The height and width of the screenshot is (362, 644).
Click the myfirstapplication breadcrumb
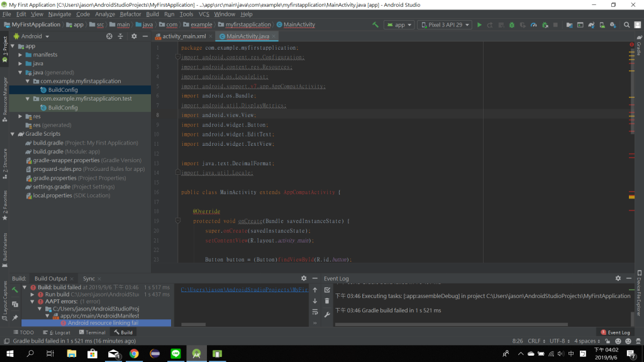pyautogui.click(x=245, y=25)
